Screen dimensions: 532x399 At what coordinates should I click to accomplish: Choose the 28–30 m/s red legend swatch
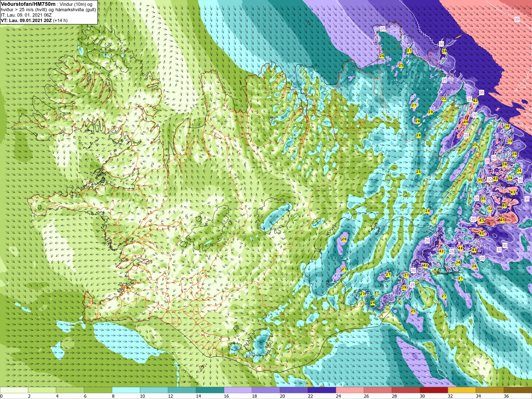(x=406, y=390)
